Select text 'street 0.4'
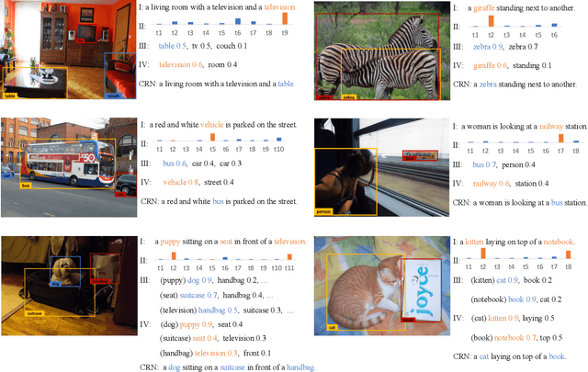 coord(219,182)
